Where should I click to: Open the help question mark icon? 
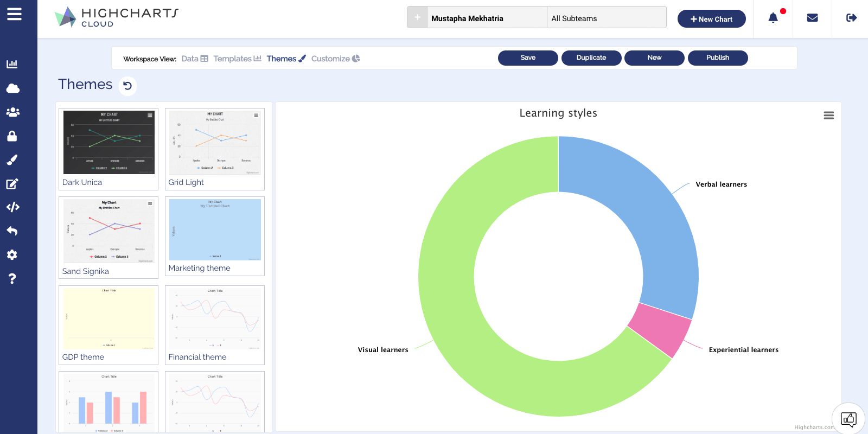[12, 279]
